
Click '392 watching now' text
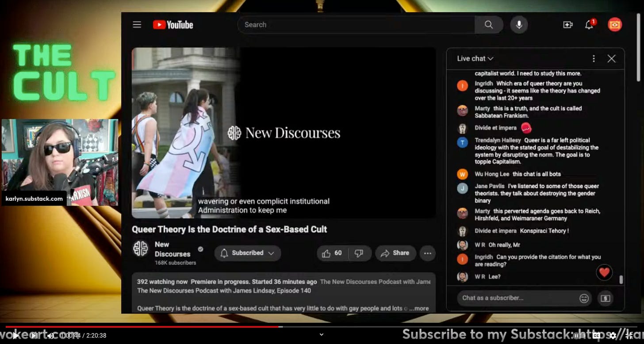(163, 282)
